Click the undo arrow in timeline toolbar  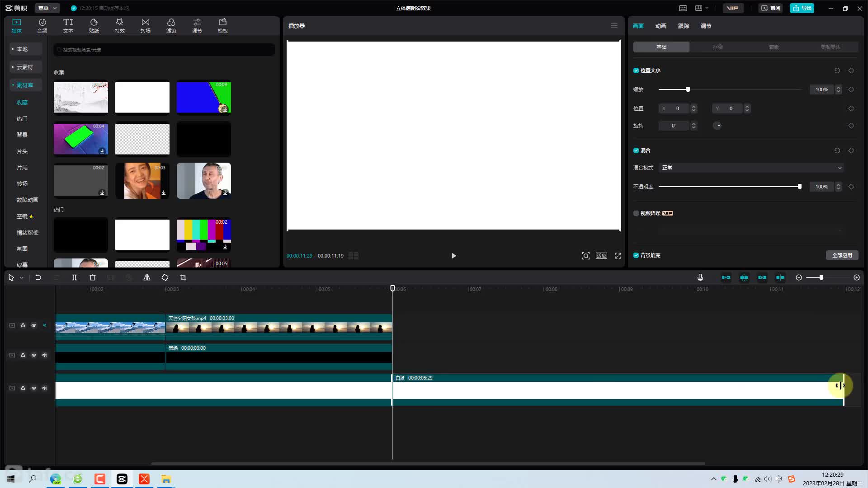[x=38, y=277]
